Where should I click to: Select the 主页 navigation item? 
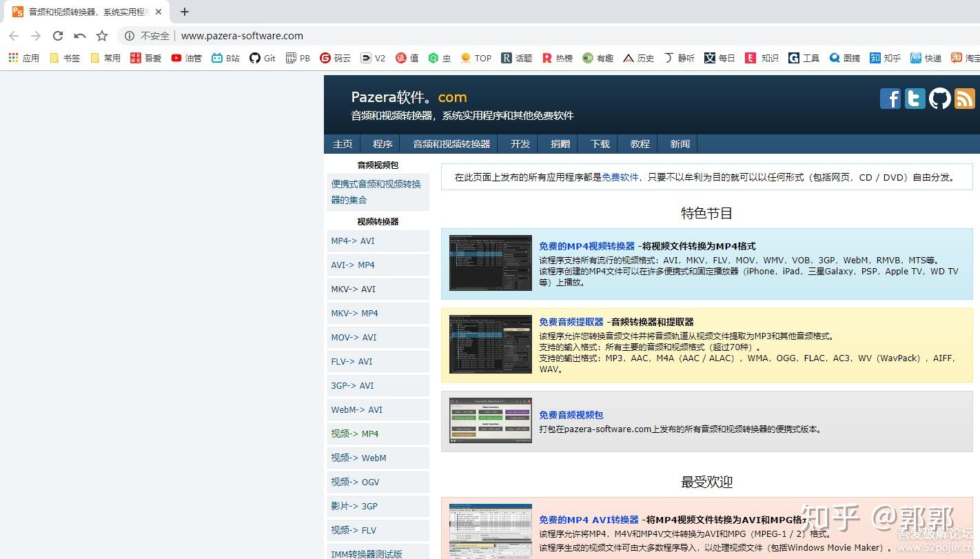tap(343, 144)
